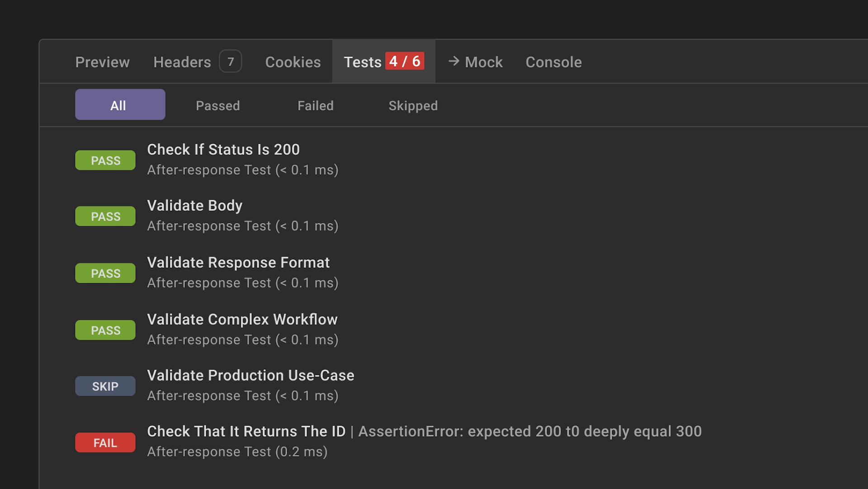Toggle the Failed filter
868x489 pixels.
(x=315, y=105)
